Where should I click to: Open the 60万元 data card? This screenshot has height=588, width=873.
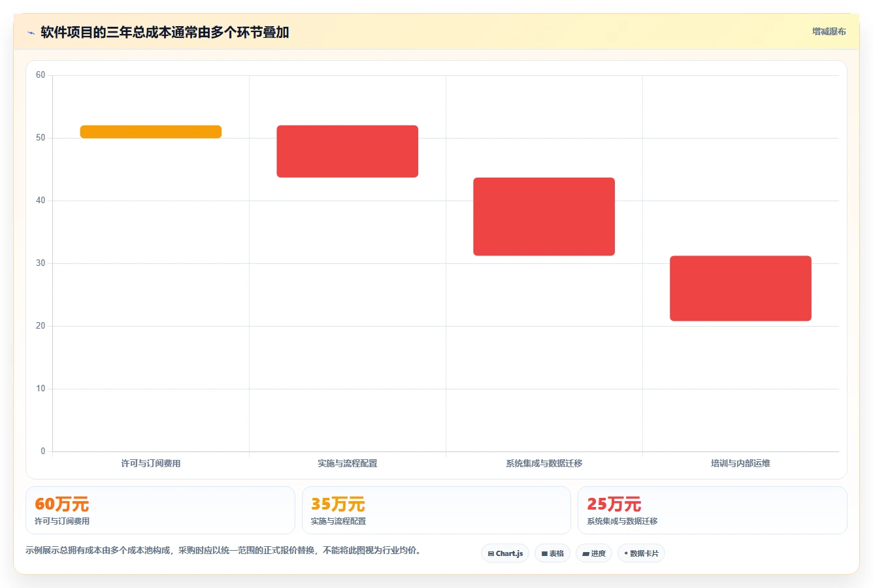pos(160,510)
